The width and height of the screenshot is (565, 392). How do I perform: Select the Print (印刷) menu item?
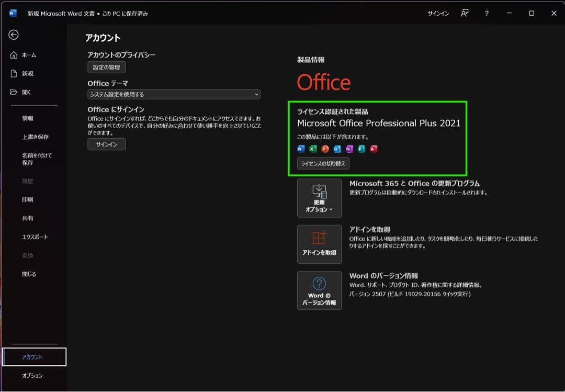pyautogui.click(x=28, y=200)
